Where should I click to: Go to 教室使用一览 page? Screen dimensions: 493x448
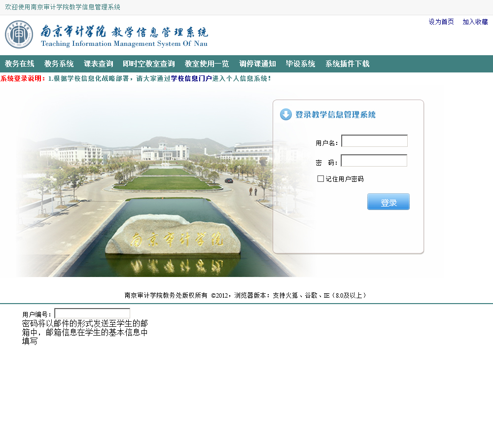click(x=207, y=64)
